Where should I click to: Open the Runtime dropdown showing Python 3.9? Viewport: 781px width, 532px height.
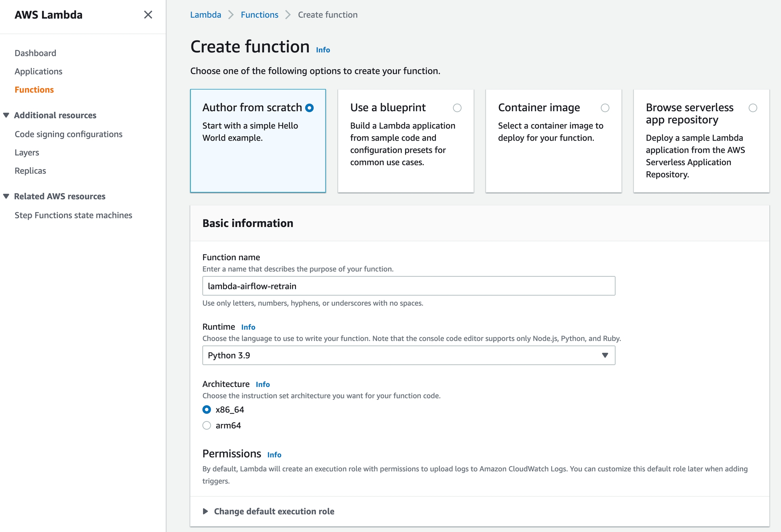[x=408, y=355]
